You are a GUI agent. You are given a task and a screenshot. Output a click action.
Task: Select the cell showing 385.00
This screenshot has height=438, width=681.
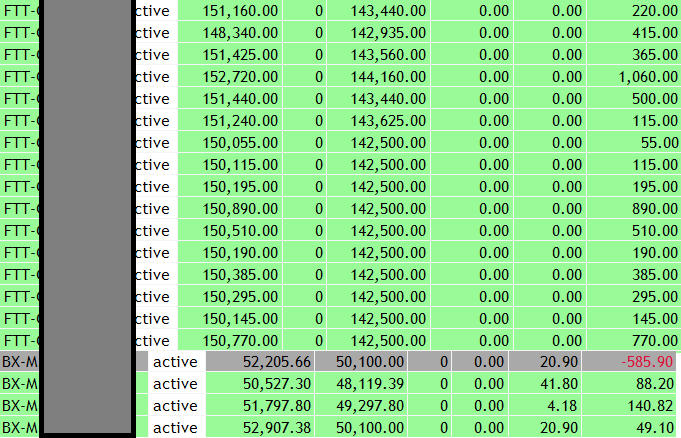(x=634, y=275)
